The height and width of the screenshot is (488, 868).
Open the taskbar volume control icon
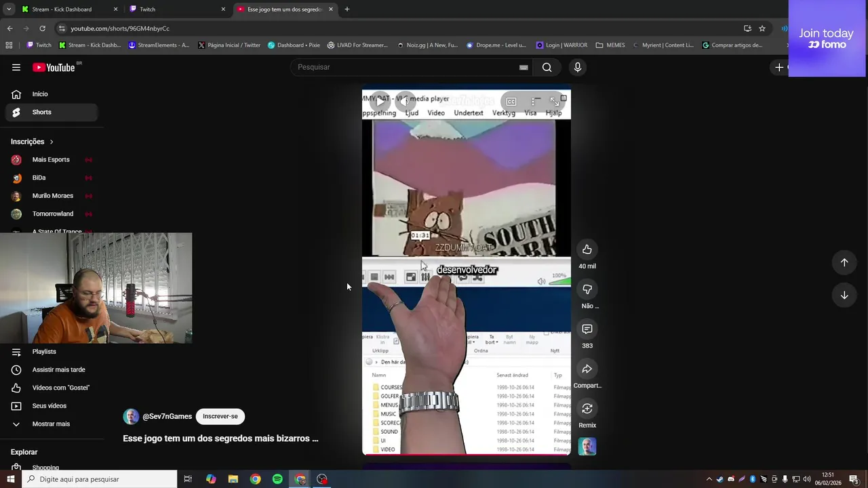coord(807,479)
